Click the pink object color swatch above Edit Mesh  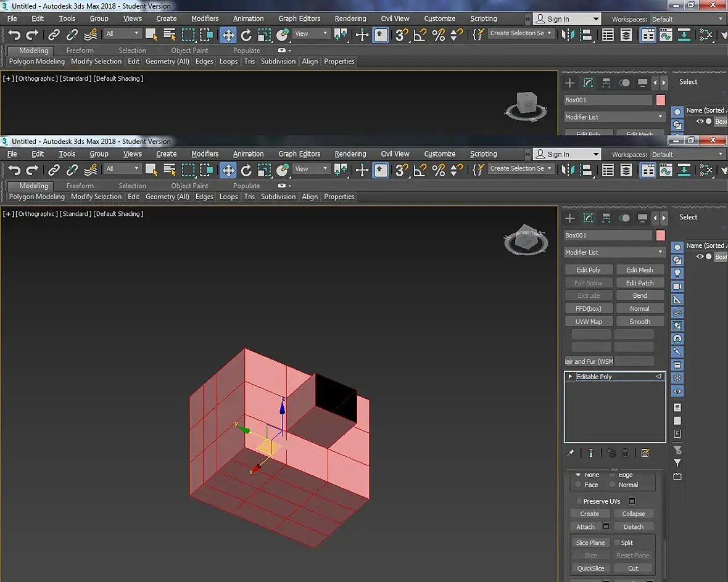661,236
